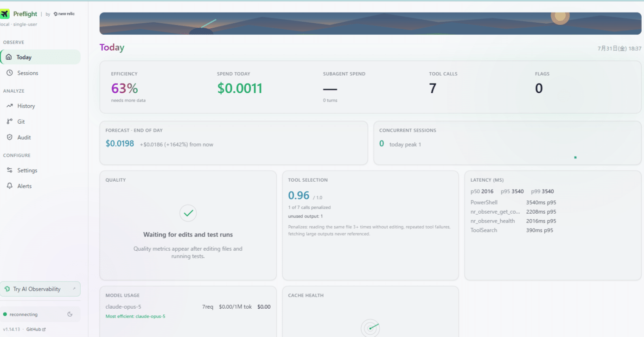This screenshot has width=644, height=337.
Task: Click the Tool Calls count of 7
Action: point(433,88)
